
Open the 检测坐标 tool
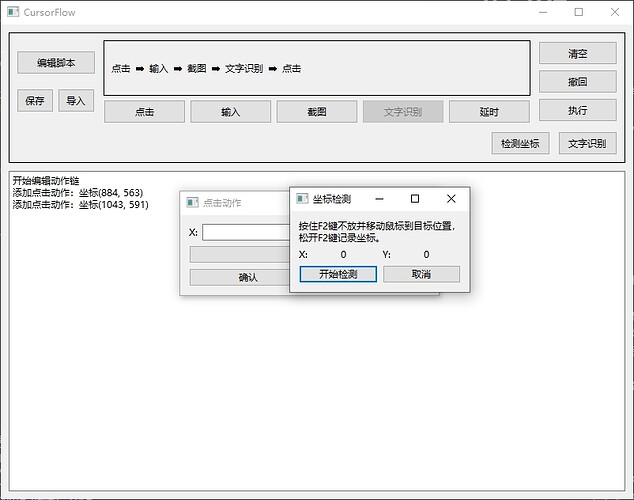point(520,143)
